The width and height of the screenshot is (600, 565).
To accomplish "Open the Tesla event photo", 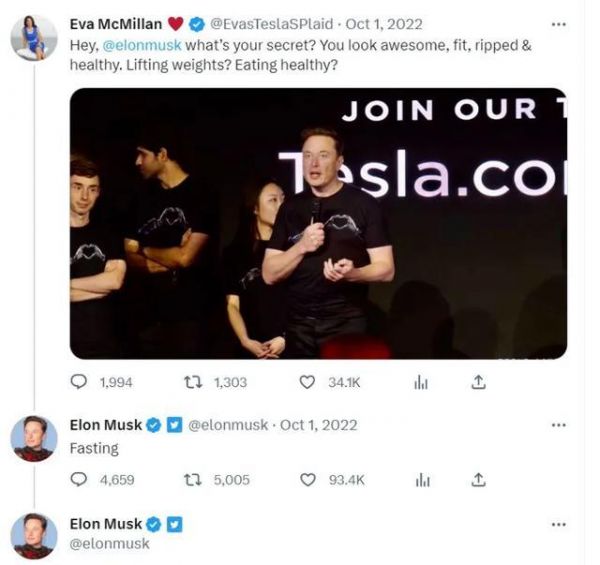I will click(x=318, y=223).
